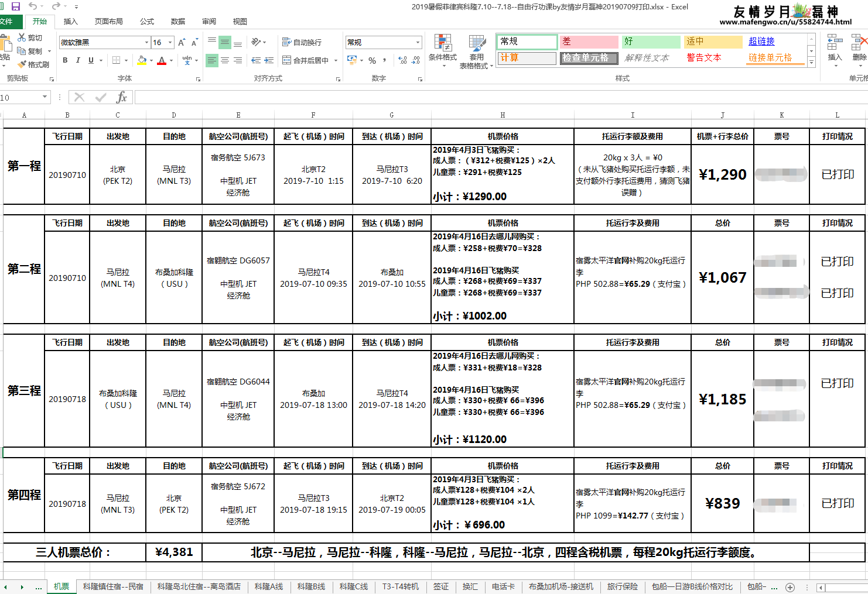
Task: Click the accounting number format icon
Action: (x=352, y=60)
